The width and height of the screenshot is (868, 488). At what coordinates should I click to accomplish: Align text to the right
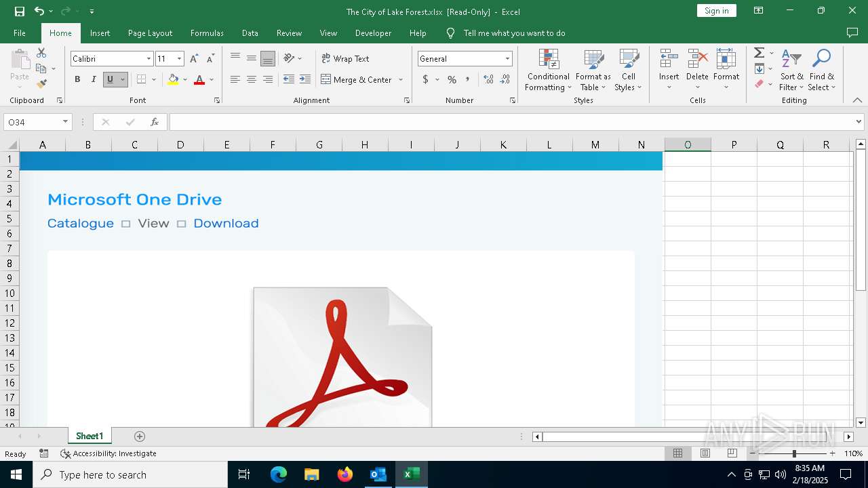(x=268, y=79)
